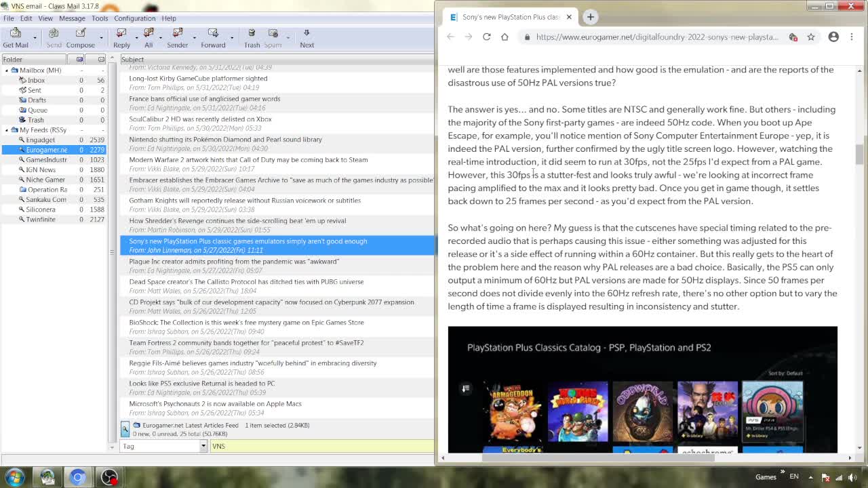The image size is (868, 488).
Task: Click the Compose email icon
Action: (x=80, y=38)
